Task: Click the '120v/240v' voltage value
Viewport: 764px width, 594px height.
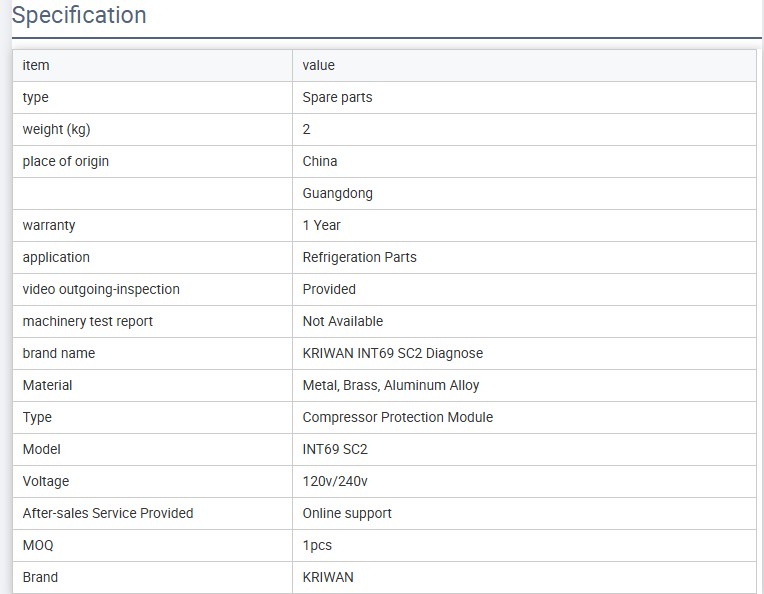Action: [x=335, y=481]
